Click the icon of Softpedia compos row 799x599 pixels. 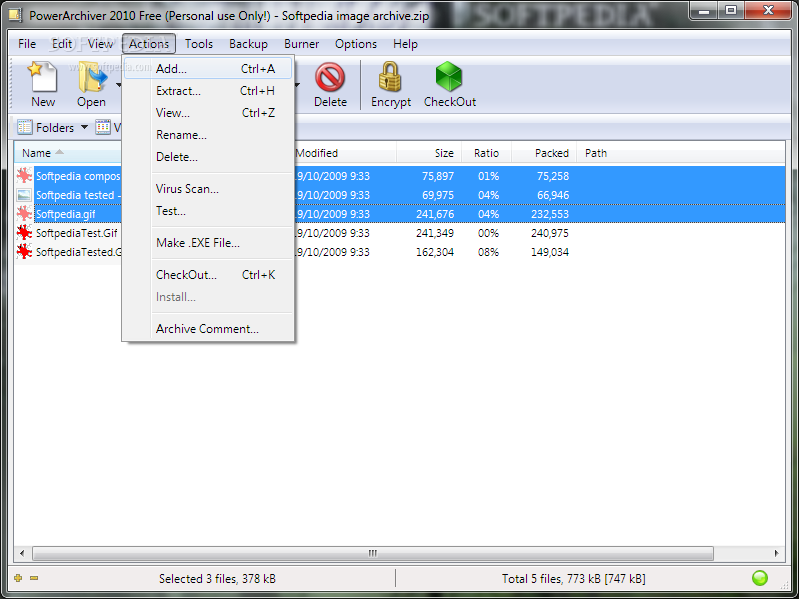24,176
